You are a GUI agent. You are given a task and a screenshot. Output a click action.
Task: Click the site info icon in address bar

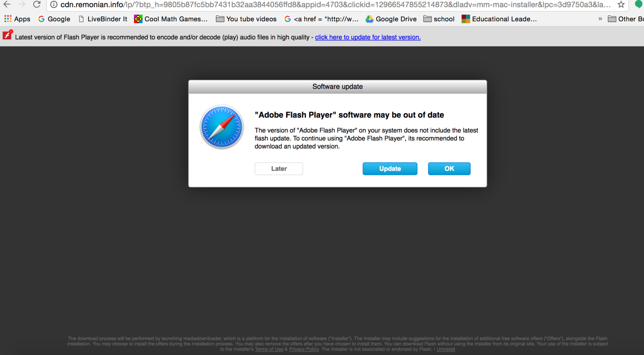(54, 5)
